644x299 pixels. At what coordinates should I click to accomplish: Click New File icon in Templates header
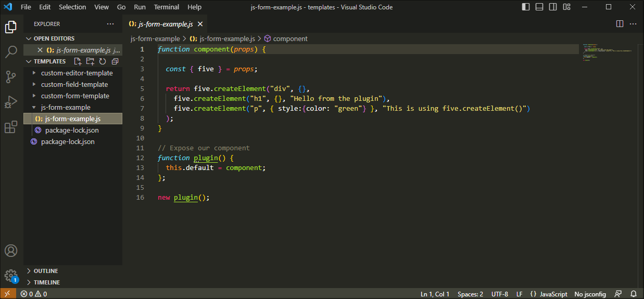coord(78,61)
